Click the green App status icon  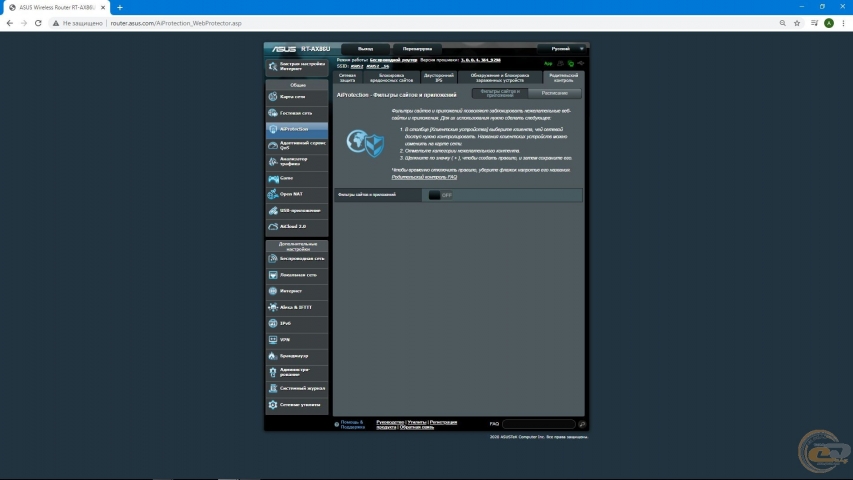tap(548, 64)
